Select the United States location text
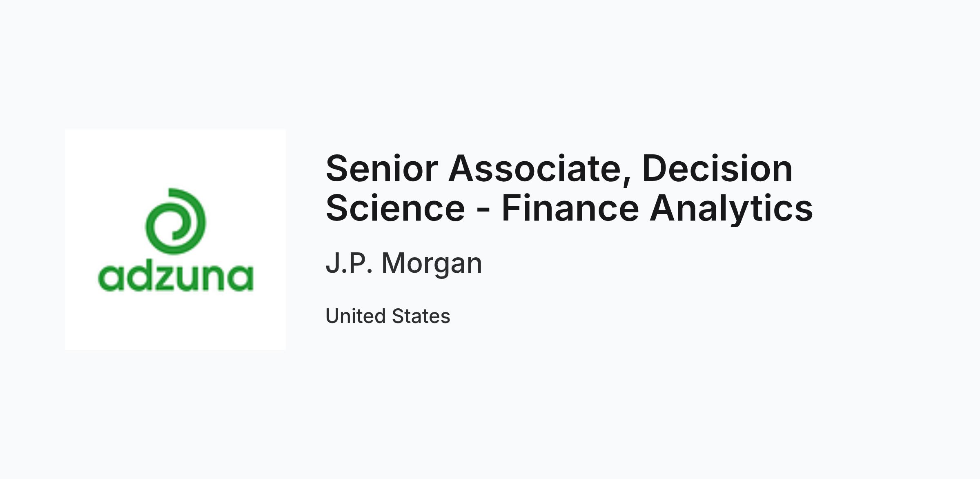980x479 pixels. coord(388,316)
